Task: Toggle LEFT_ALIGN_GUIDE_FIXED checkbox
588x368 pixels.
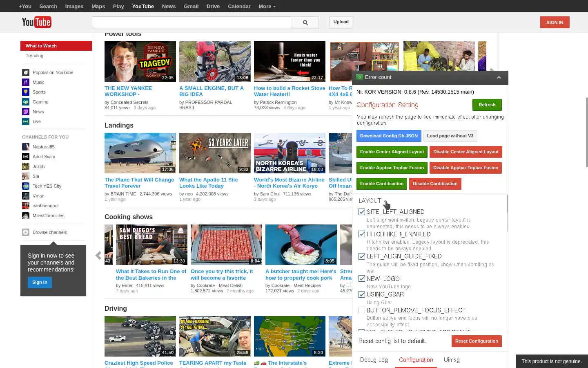Action: (x=362, y=256)
